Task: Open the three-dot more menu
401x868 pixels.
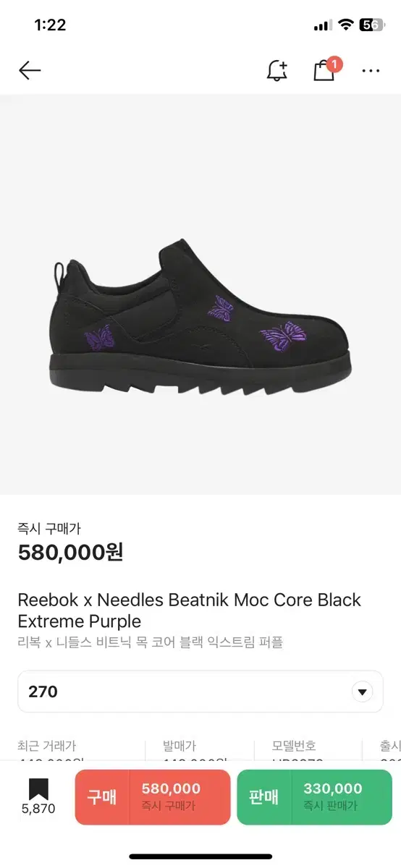Action: point(371,71)
